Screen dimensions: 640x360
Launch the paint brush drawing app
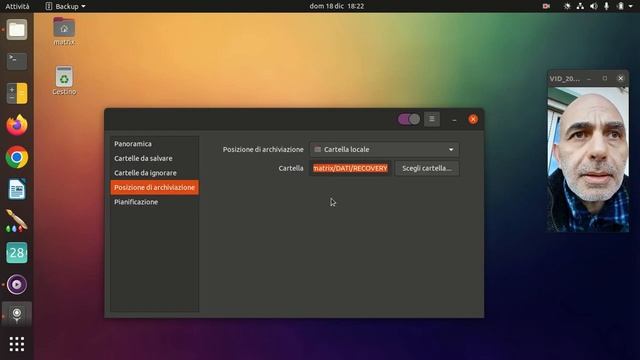point(17,221)
